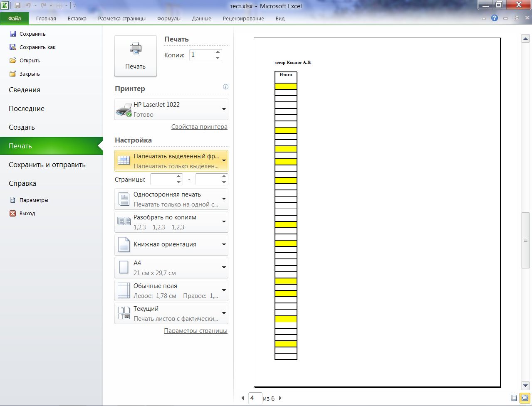The width and height of the screenshot is (532, 406).
Task: Open the A4 paper size dropdown
Action: (171, 268)
